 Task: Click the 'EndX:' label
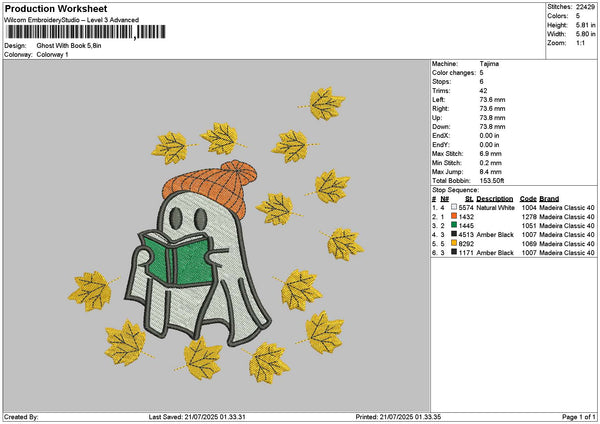[x=440, y=136]
